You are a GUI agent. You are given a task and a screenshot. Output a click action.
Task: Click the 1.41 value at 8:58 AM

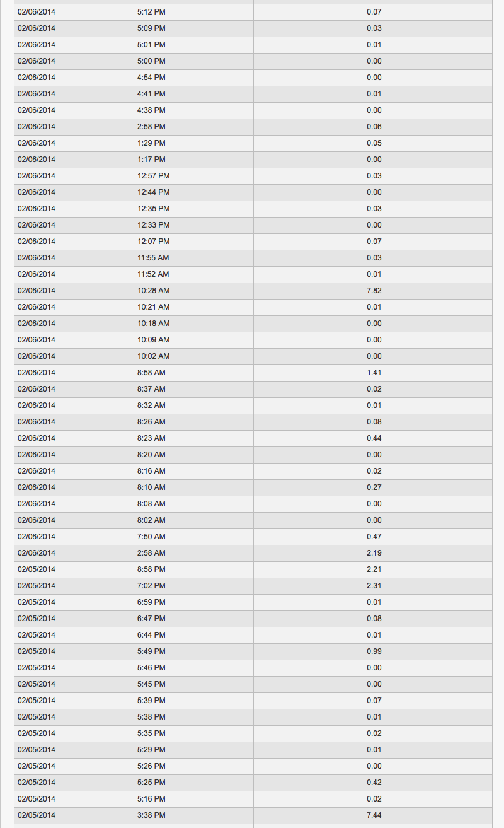[374, 373]
